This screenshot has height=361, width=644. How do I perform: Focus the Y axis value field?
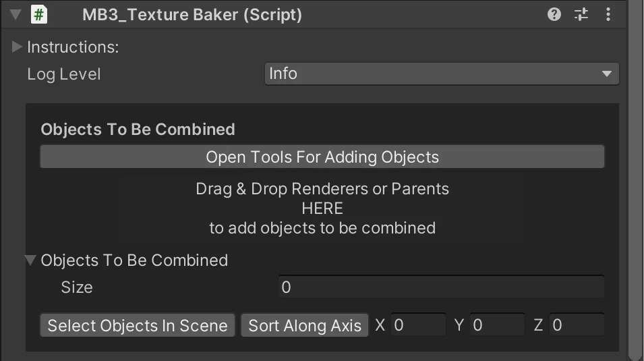[497, 325]
